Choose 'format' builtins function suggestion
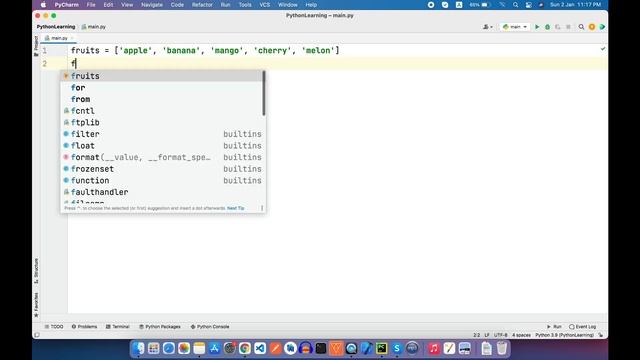Image resolution: width=640 pixels, height=360 pixels. click(161, 157)
